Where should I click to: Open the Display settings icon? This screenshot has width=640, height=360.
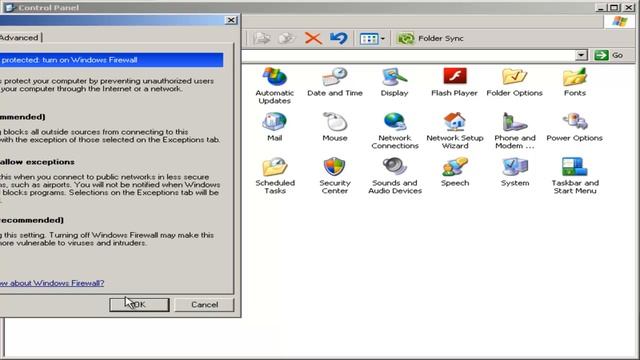tap(394, 82)
